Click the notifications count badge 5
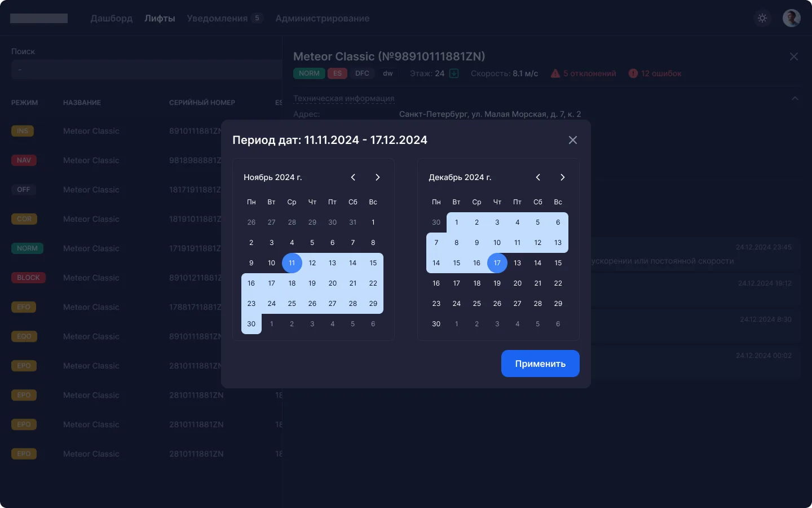Screen dimensions: 812x508 click(257, 18)
